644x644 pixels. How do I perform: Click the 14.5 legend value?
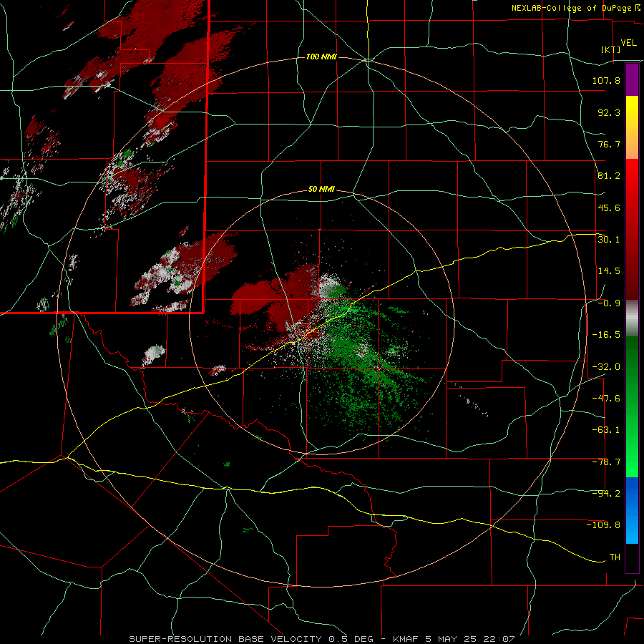(x=609, y=271)
